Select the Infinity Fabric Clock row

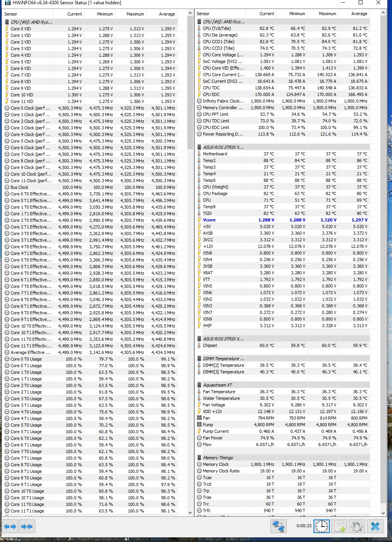tap(283, 101)
